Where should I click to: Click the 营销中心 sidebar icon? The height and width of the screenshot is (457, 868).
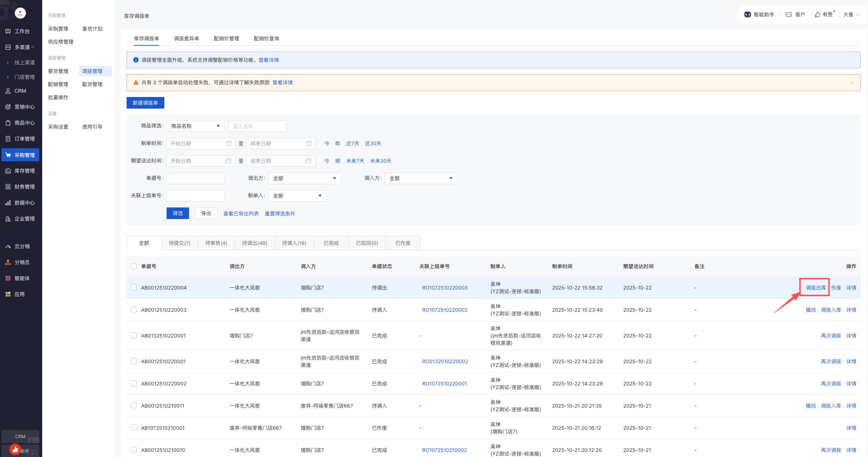click(8, 107)
